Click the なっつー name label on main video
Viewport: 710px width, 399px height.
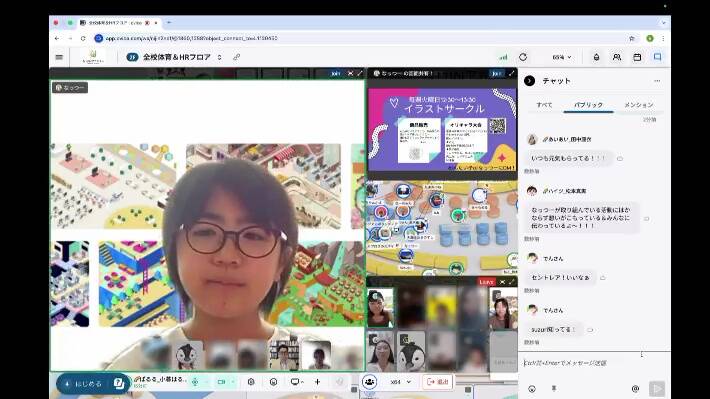tap(70, 87)
